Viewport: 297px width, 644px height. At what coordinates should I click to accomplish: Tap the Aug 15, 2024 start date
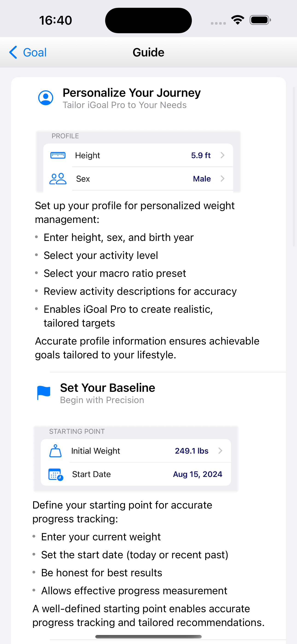click(198, 474)
